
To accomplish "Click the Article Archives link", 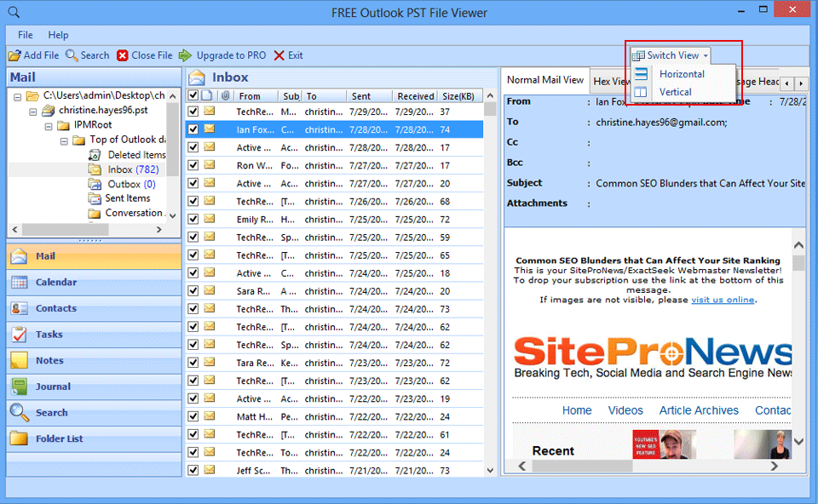I will click(x=699, y=410).
